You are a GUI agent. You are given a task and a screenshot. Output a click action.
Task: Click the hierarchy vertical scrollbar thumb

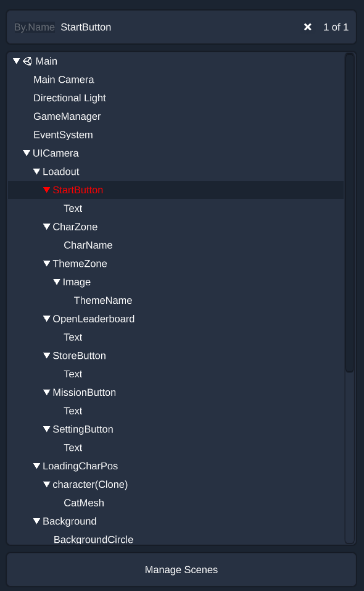coord(350,213)
